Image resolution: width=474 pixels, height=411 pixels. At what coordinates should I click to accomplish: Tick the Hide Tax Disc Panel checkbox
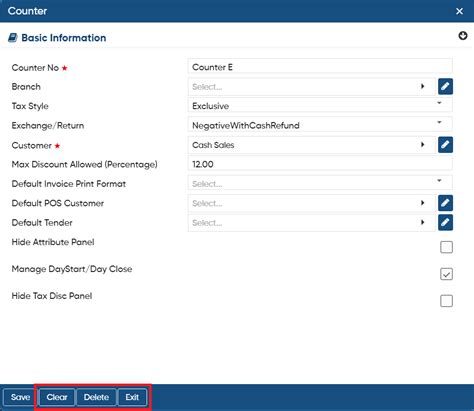[446, 301]
